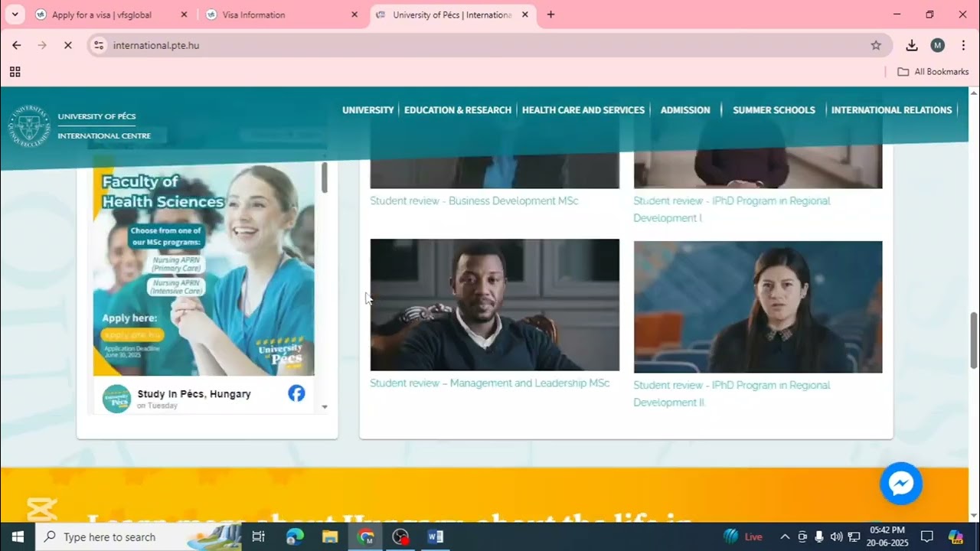Click the Facebook feed widget scrollbar thumb
980x551 pixels.
point(325,178)
